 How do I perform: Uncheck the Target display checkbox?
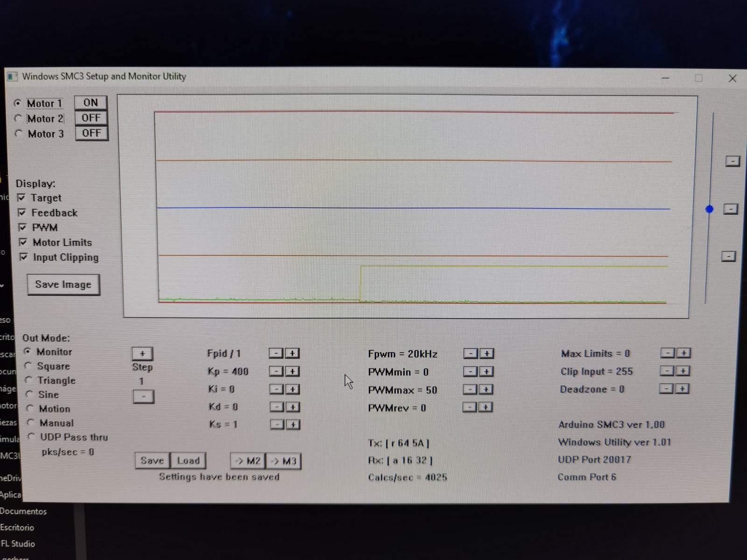[x=21, y=198]
